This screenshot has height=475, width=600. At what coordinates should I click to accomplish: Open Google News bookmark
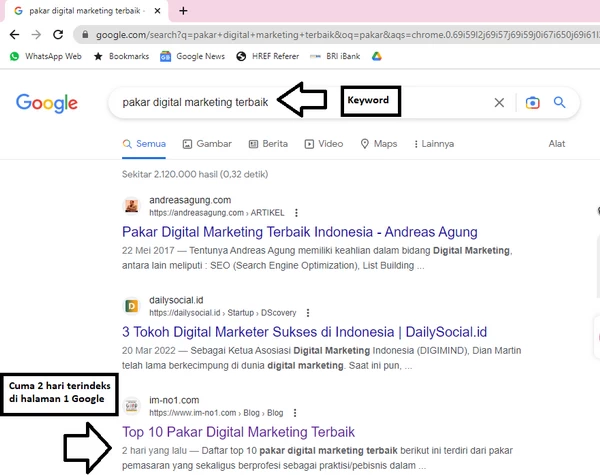tap(192, 56)
